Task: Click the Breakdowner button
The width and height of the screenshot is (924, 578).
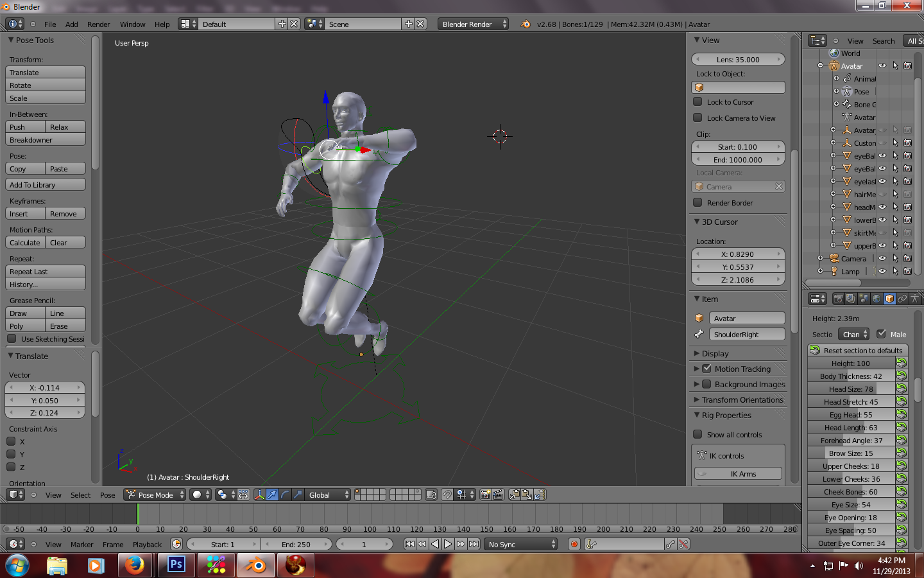Action: coord(46,139)
